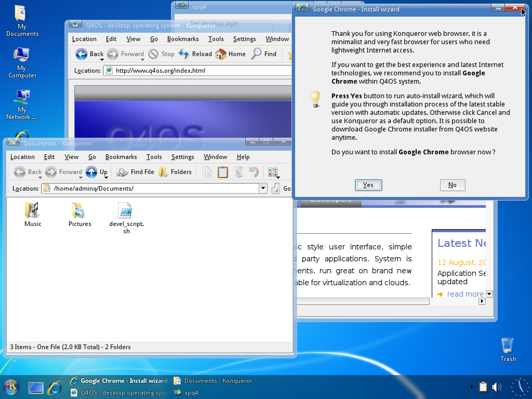Screen dimensions: 532x399
Task: Open Location menu in Documents window
Action: pyautogui.click(x=22, y=157)
